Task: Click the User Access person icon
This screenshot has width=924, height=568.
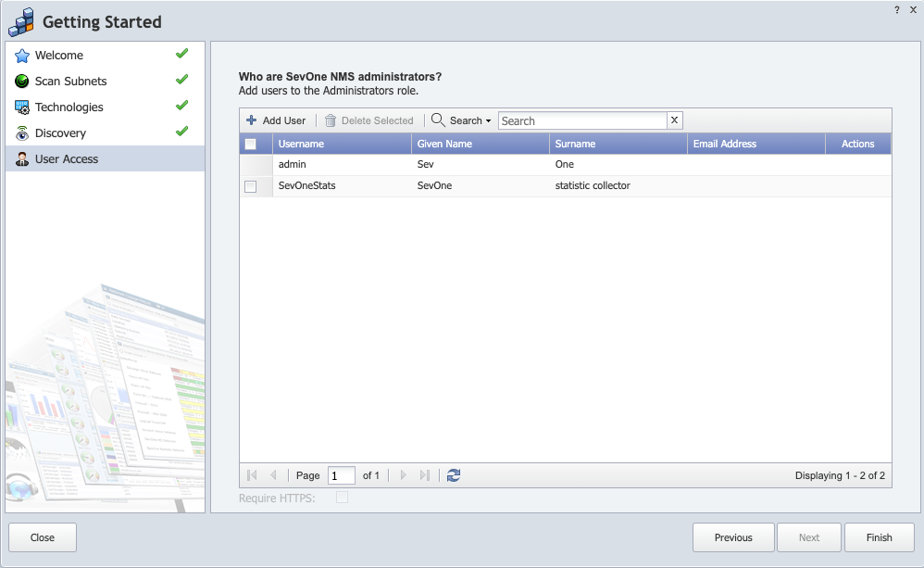Action: pyautogui.click(x=22, y=159)
